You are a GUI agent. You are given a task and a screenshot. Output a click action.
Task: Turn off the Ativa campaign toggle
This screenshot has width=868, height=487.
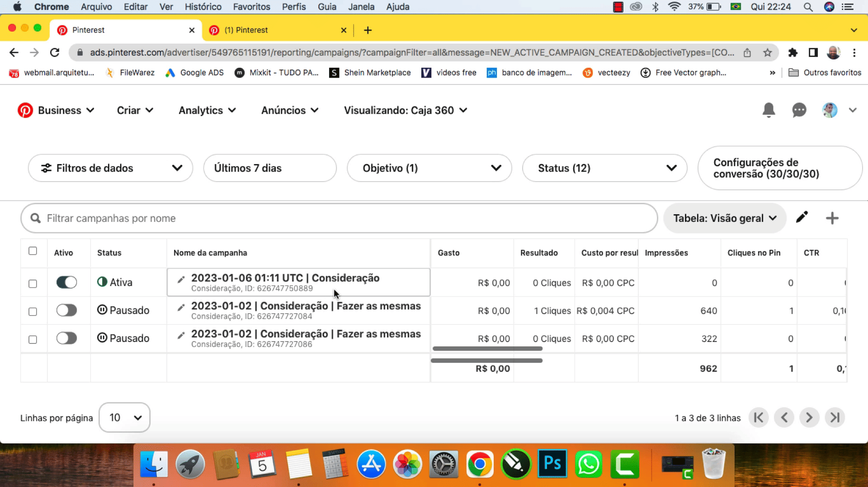[x=66, y=282]
